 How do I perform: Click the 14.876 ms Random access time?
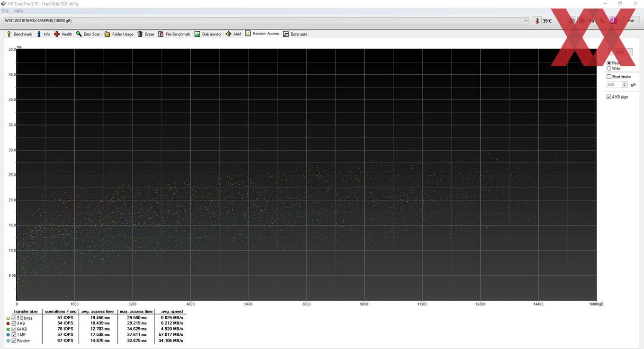pyautogui.click(x=100, y=340)
